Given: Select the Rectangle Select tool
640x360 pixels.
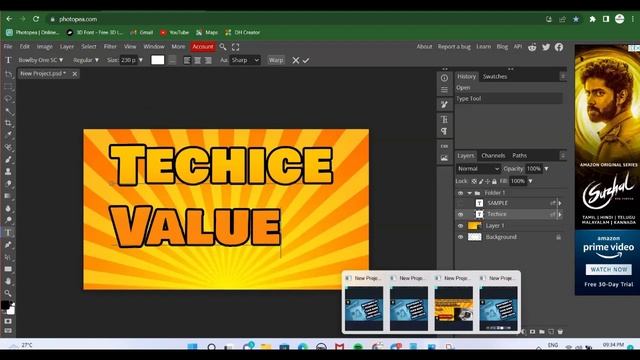Looking at the screenshot, I should (8, 87).
